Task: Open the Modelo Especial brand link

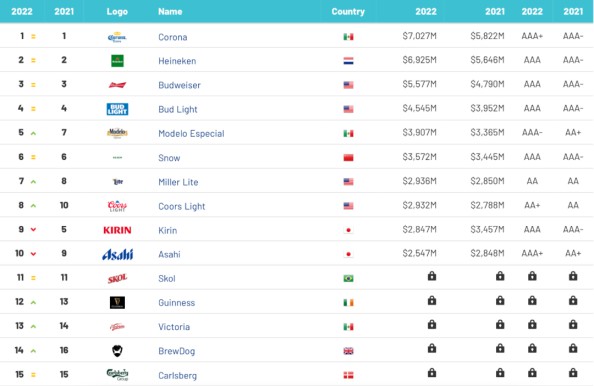Action: 191,134
